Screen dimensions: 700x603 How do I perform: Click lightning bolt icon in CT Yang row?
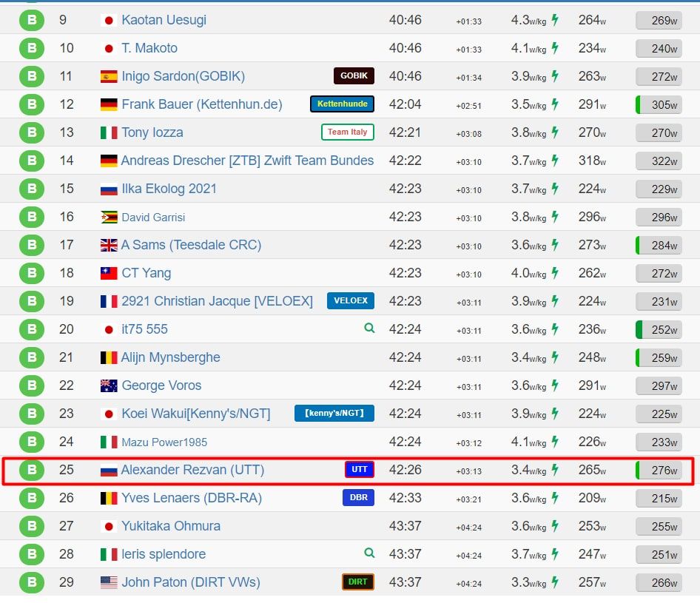555,273
